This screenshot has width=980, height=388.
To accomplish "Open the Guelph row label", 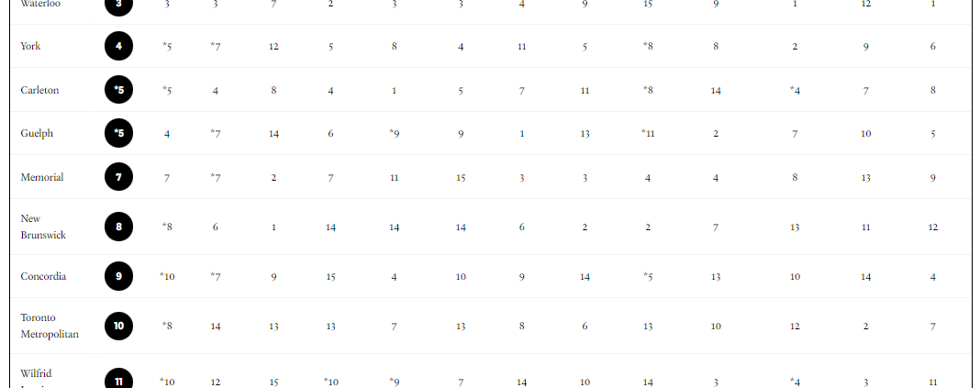I will [37, 134].
